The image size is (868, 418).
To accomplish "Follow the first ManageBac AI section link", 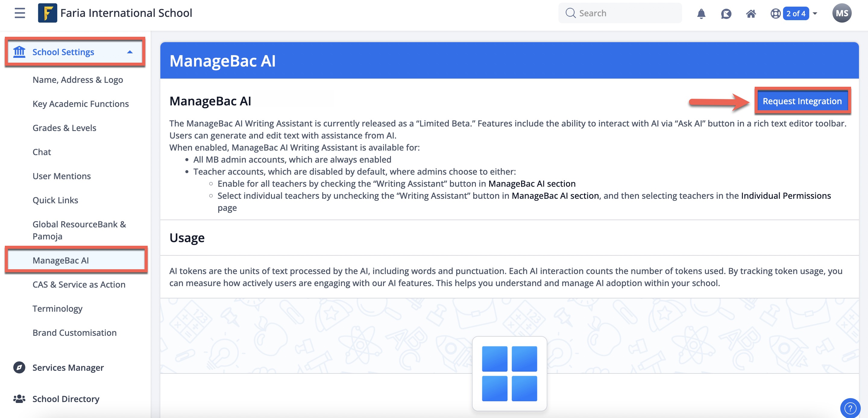I will pyautogui.click(x=532, y=184).
